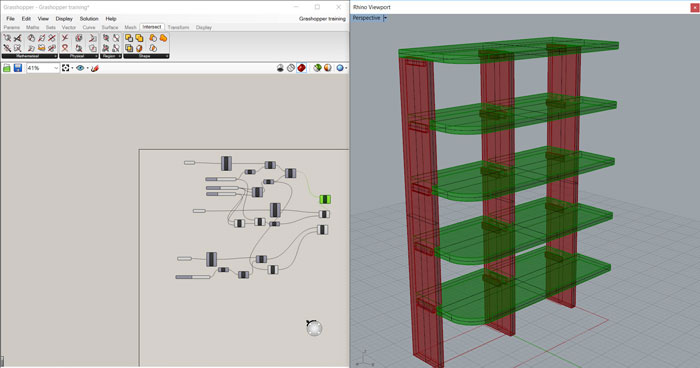
Task: Open the Grasshopper File menu
Action: 10,19
